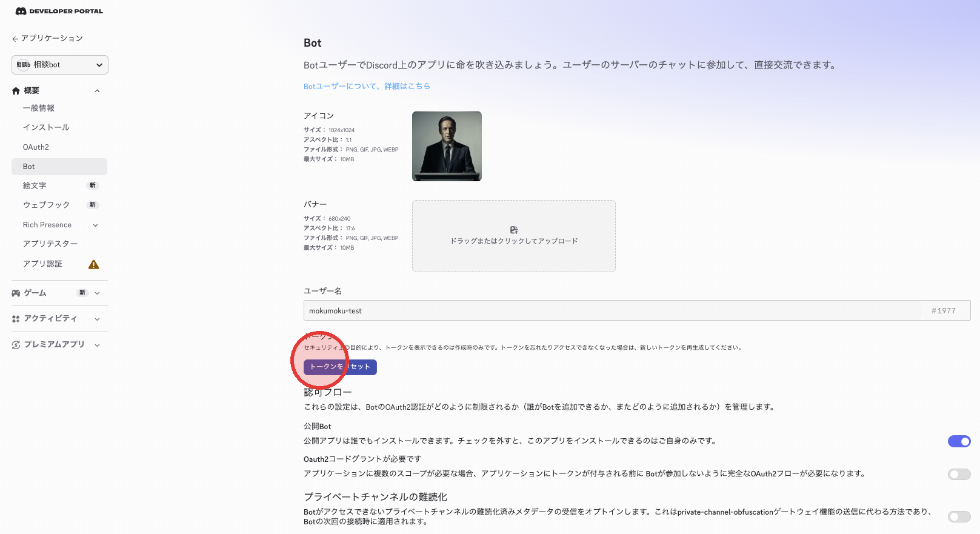Screen dimensions: 980x534
Task: Expand the ゲーム section chevron
Action: 97,293
